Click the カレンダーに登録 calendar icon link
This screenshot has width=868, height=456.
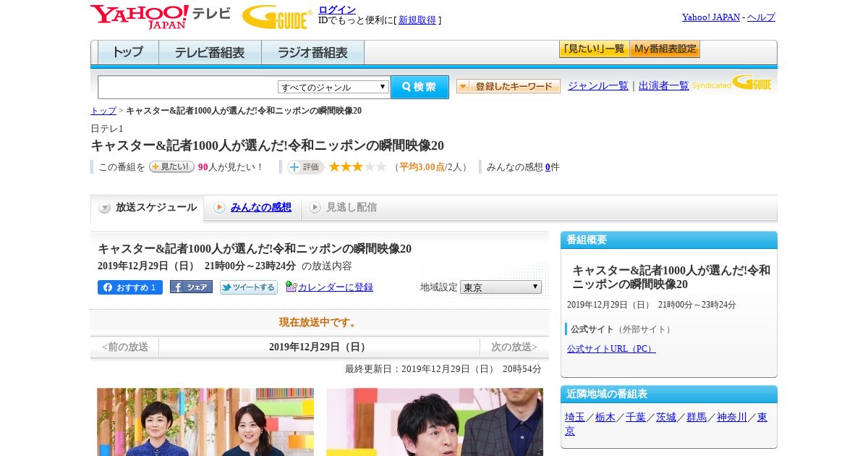tap(330, 287)
